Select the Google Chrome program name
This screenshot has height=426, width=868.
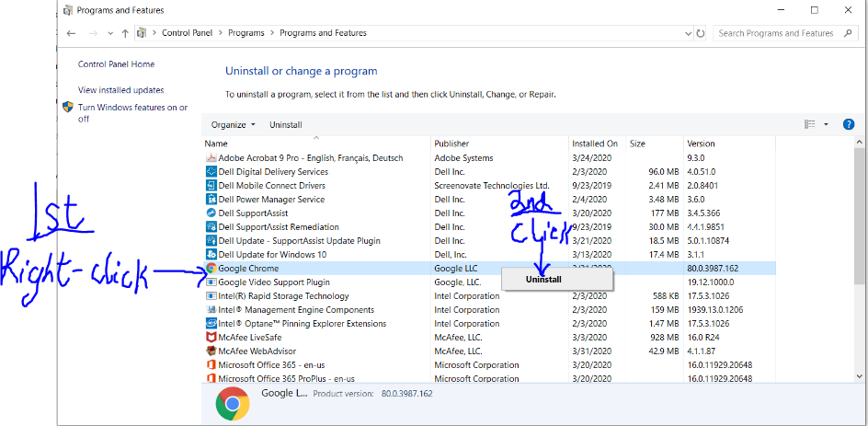click(248, 269)
